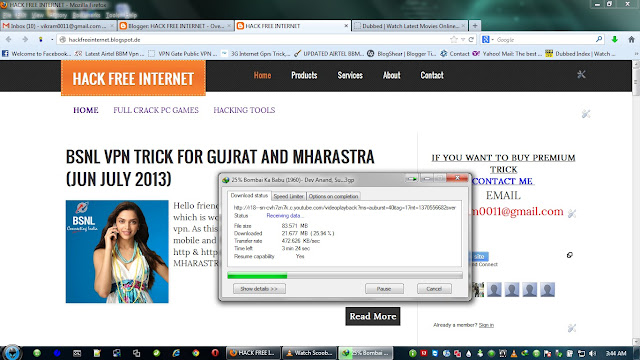
Task: Open the new tab plus button
Action: click(x=475, y=26)
